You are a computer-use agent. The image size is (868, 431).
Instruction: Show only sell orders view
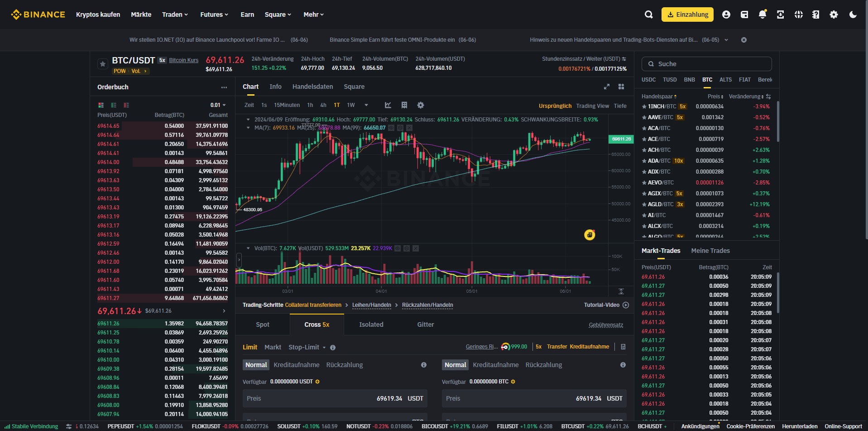coord(126,105)
